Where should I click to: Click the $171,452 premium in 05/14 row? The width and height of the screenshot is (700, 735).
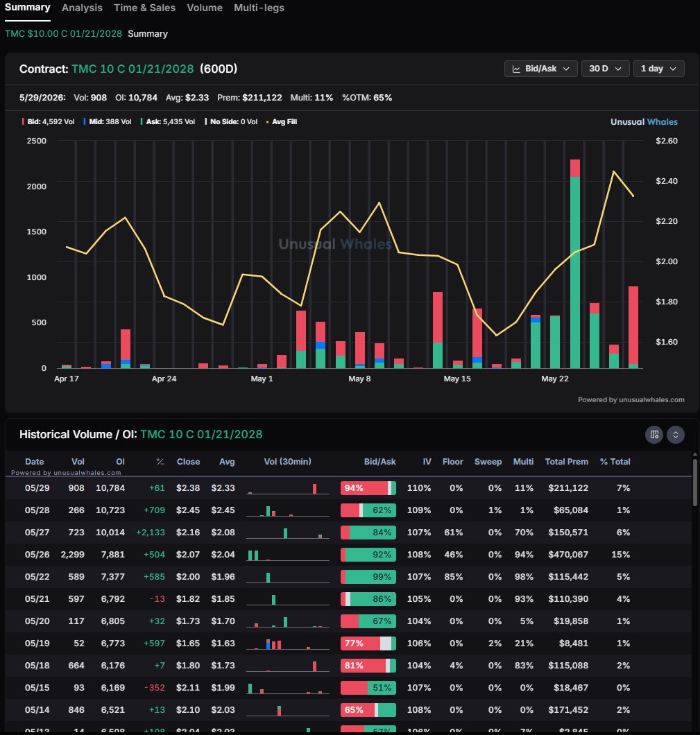[x=567, y=709]
